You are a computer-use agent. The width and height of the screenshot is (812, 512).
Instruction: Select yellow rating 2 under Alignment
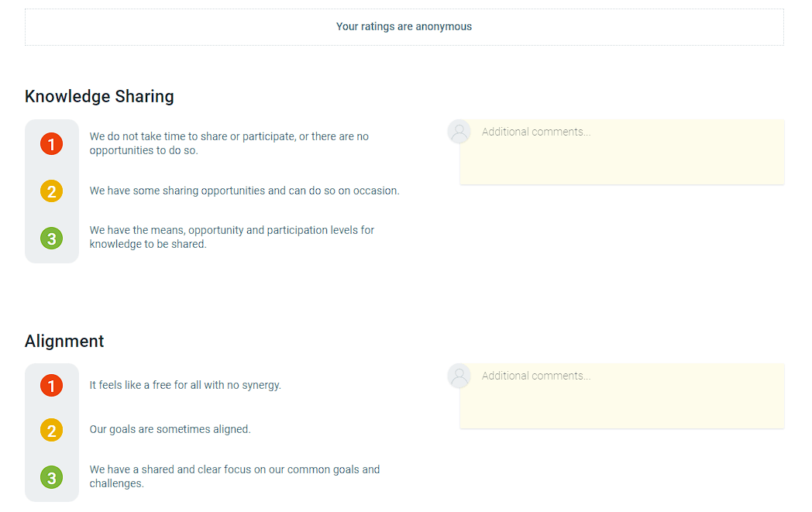point(52,430)
